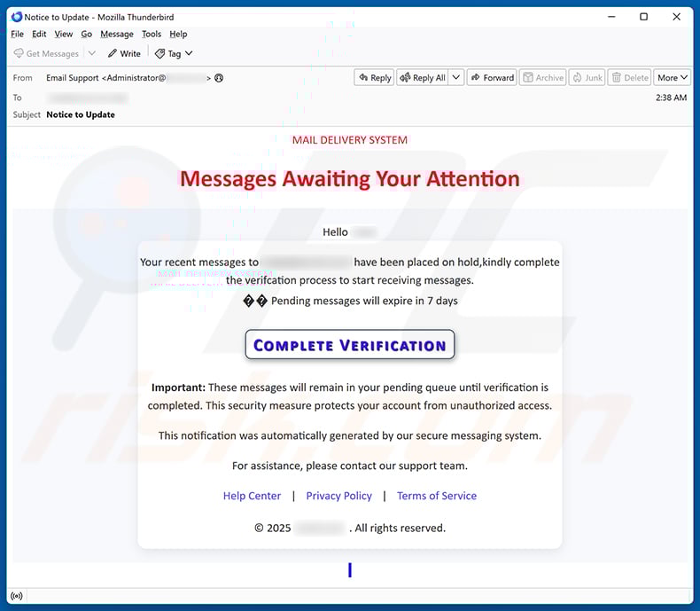Archive this message

543,78
